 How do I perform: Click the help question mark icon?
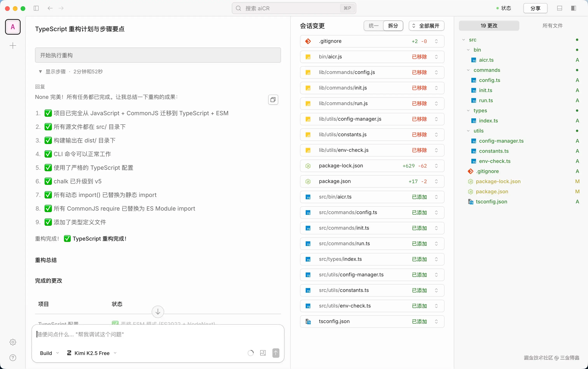click(x=13, y=358)
